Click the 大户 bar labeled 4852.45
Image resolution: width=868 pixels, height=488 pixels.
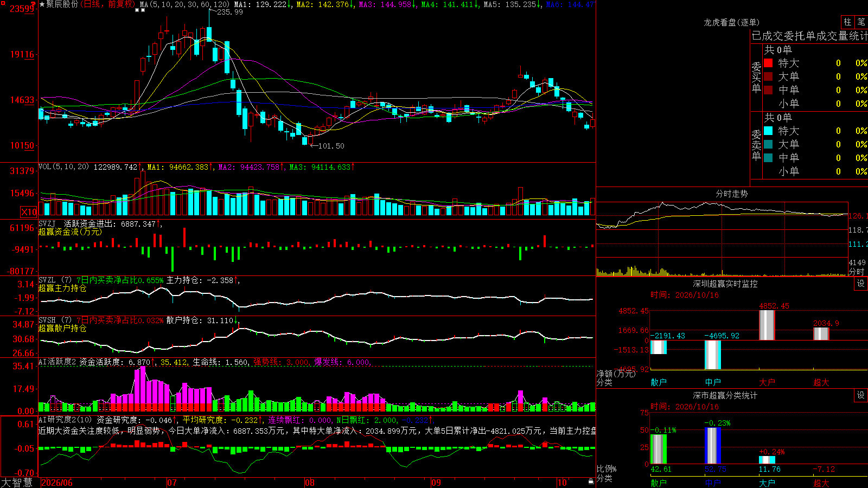767,325
